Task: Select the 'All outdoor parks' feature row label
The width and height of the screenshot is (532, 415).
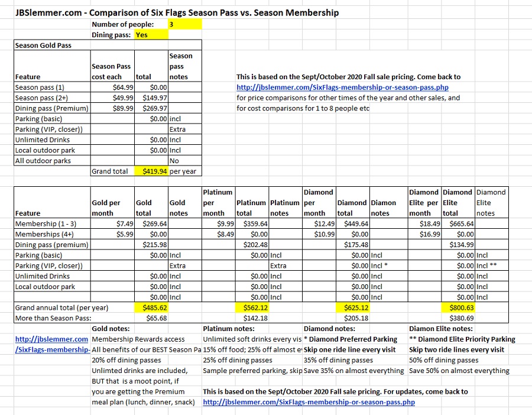Action: click(x=52, y=161)
